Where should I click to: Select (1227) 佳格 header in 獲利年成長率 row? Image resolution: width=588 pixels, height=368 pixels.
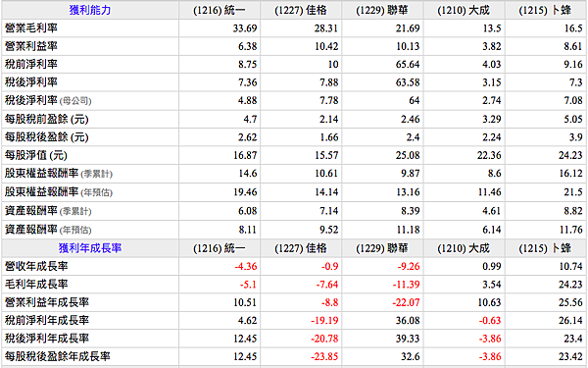(301, 248)
